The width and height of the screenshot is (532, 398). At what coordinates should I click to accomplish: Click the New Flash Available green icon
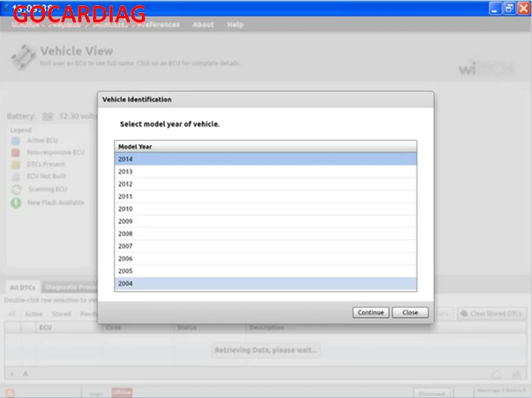tap(16, 203)
